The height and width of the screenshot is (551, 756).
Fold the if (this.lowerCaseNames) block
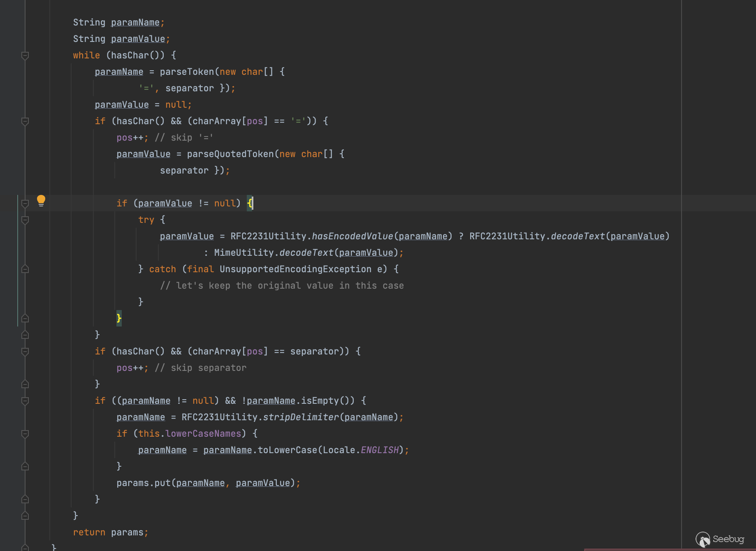pyautogui.click(x=25, y=434)
